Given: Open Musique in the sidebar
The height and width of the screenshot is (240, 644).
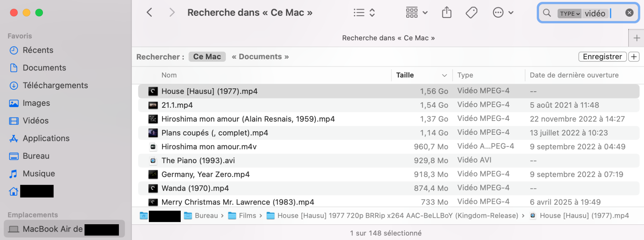Looking at the screenshot, I should [39, 174].
